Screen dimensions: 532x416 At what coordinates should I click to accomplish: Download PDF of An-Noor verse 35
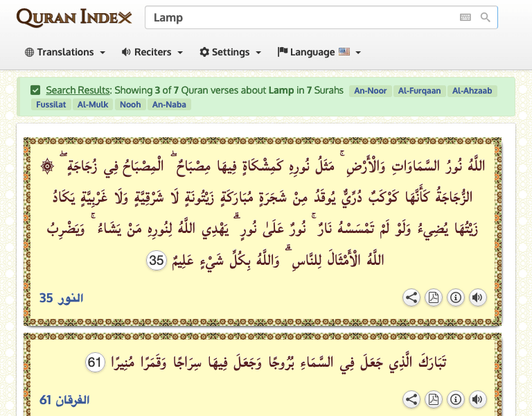click(434, 298)
